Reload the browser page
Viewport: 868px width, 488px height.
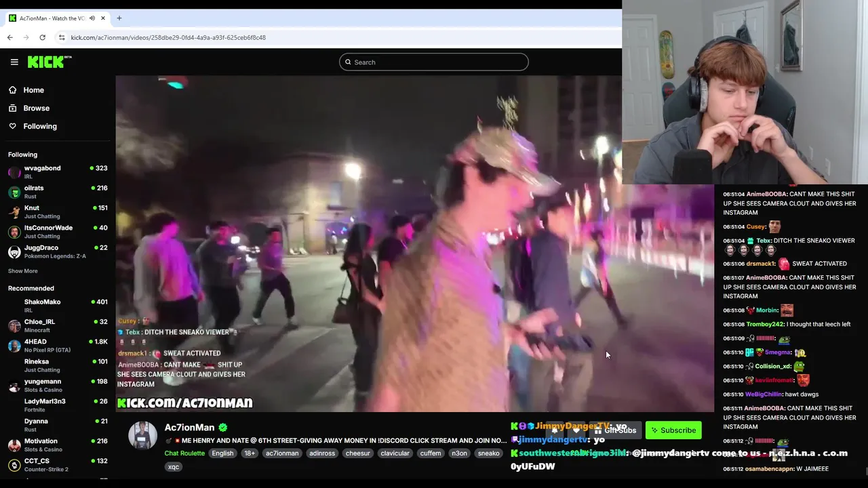point(42,37)
